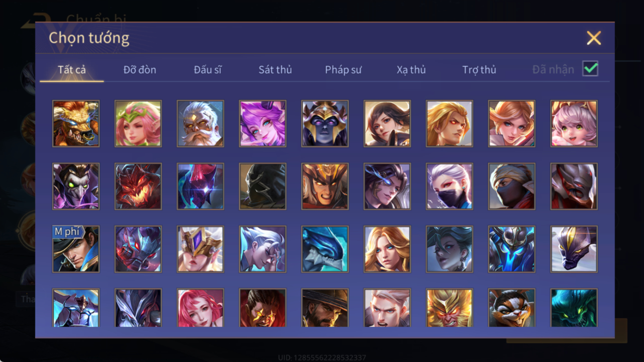Select the masked ninja with silver hair
644x362 pixels.
tap(449, 186)
